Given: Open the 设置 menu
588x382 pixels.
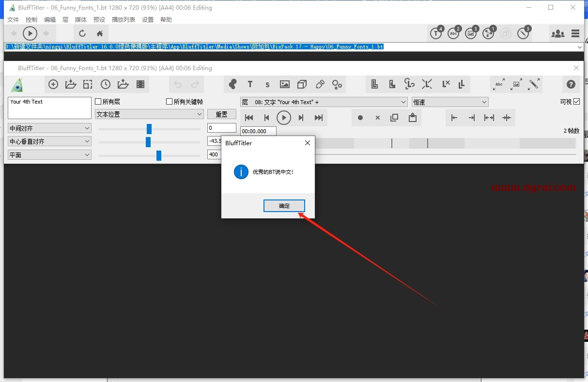Looking at the screenshot, I should coord(148,20).
